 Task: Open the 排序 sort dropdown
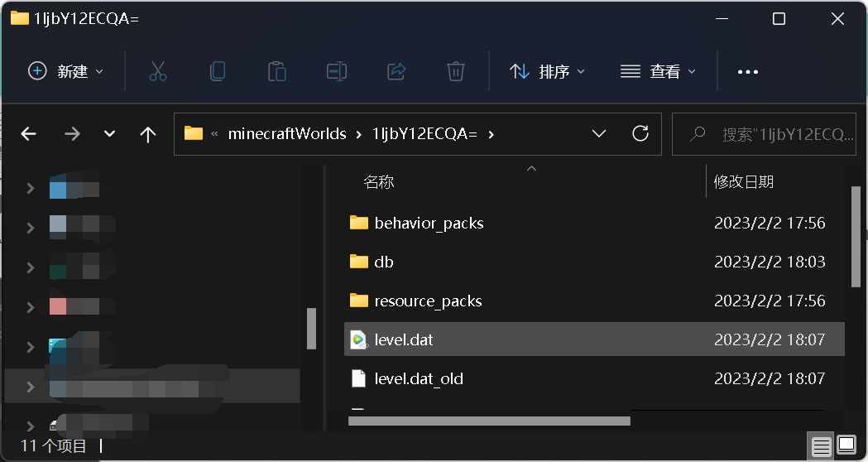click(547, 71)
